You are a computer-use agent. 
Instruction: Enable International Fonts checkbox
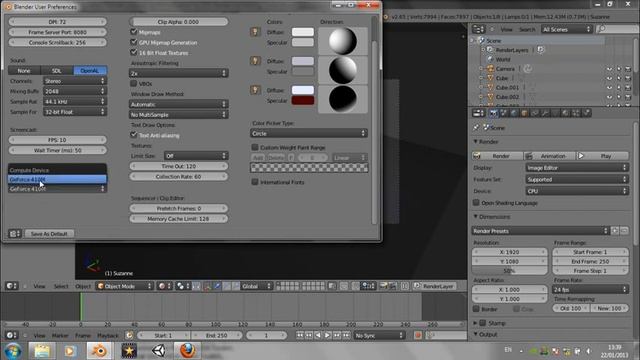[x=255, y=182]
